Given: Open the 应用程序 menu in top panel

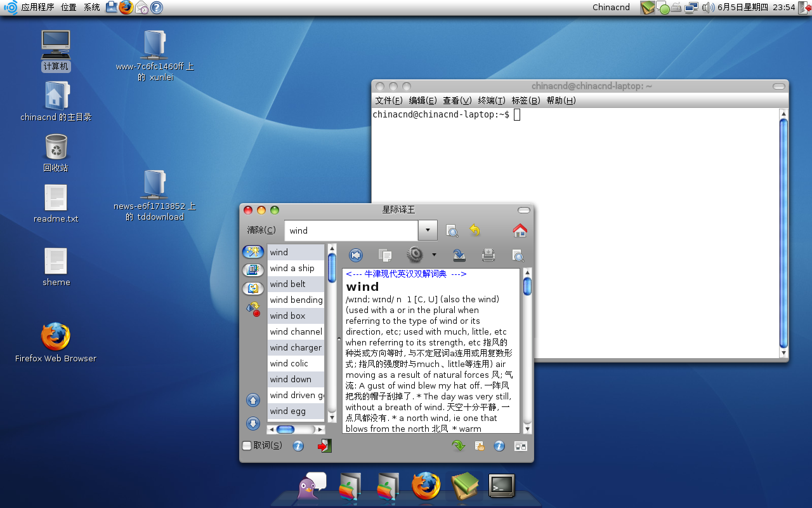Looking at the screenshot, I should (x=37, y=8).
